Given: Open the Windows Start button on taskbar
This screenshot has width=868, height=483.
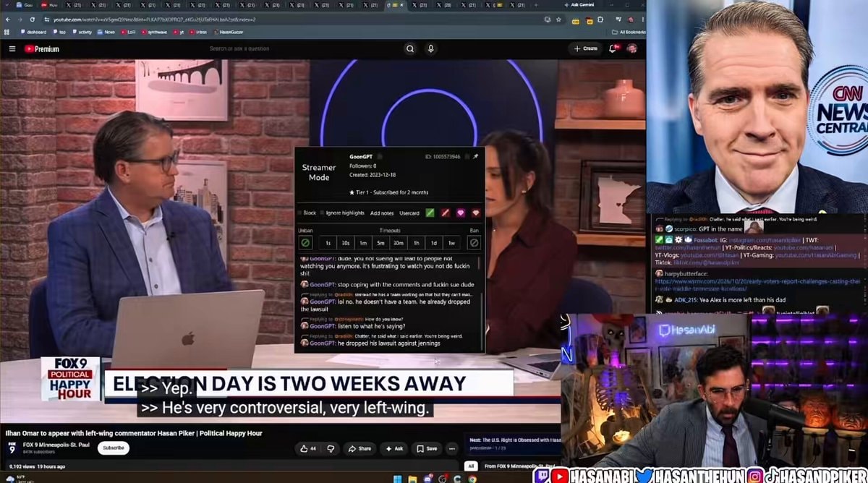Looking at the screenshot, I should [396, 478].
